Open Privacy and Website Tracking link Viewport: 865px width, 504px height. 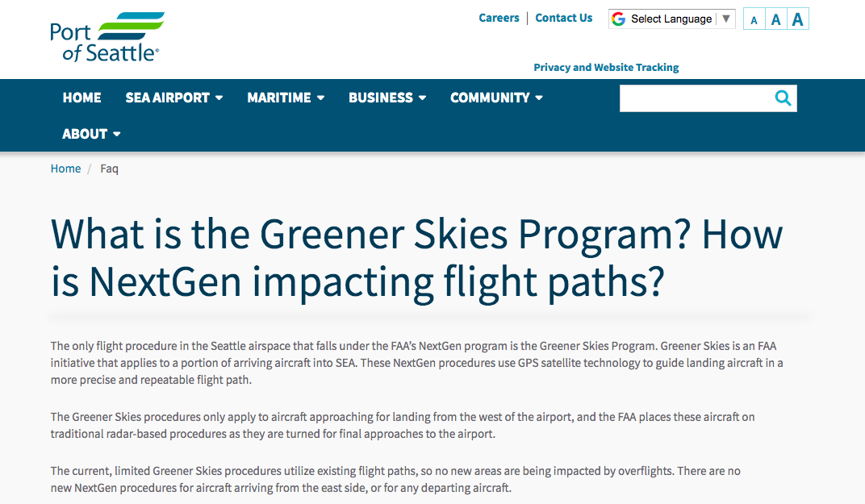[606, 68]
